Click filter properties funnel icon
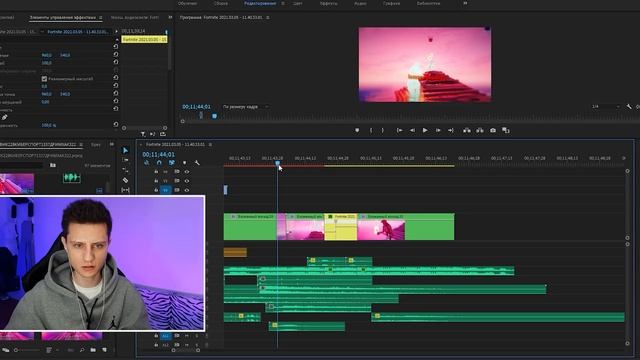Image resolution: width=640 pixels, height=360 pixels. click(143, 134)
